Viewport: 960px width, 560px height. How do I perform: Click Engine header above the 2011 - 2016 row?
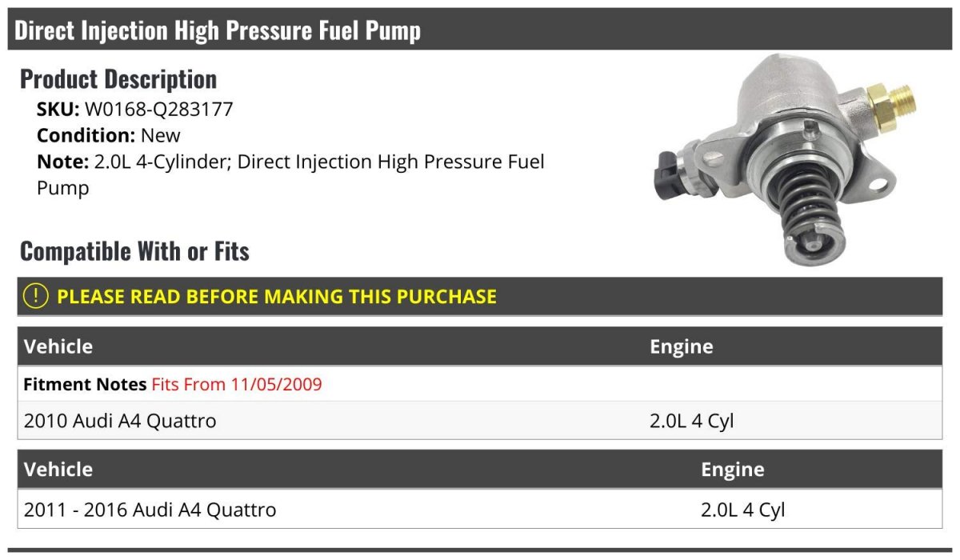732,469
